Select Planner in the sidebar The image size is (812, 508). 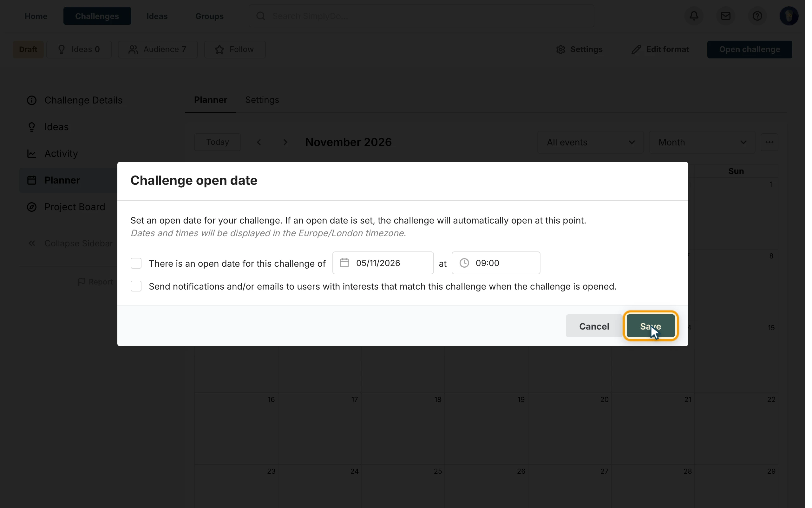click(x=69, y=180)
